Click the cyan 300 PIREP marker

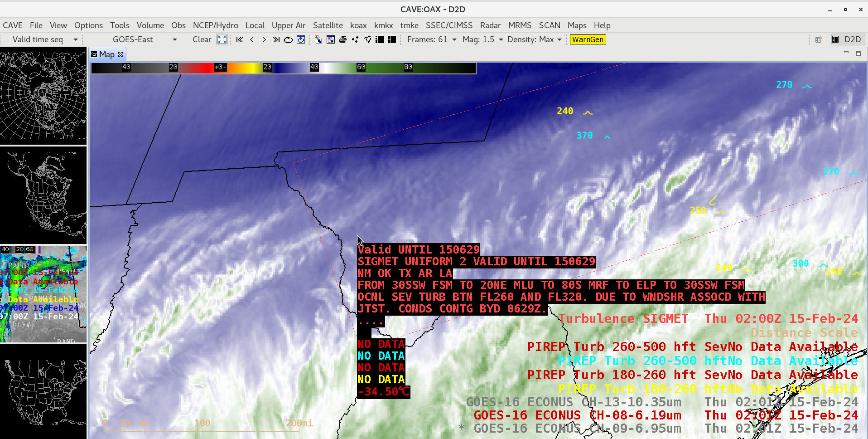(810, 263)
